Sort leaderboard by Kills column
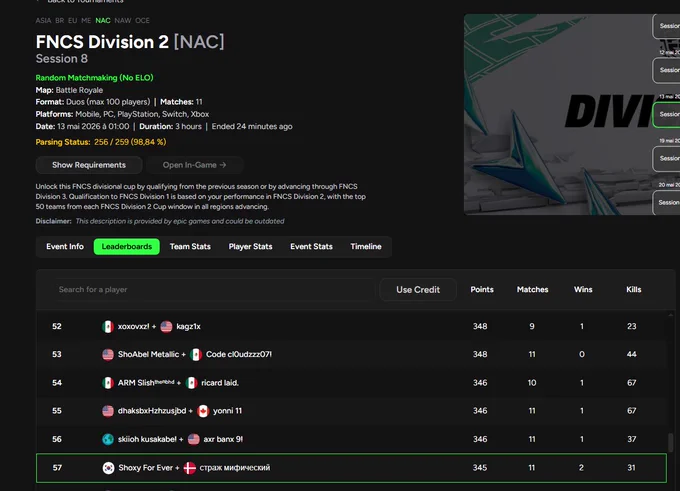This screenshot has height=491, width=680. click(634, 289)
